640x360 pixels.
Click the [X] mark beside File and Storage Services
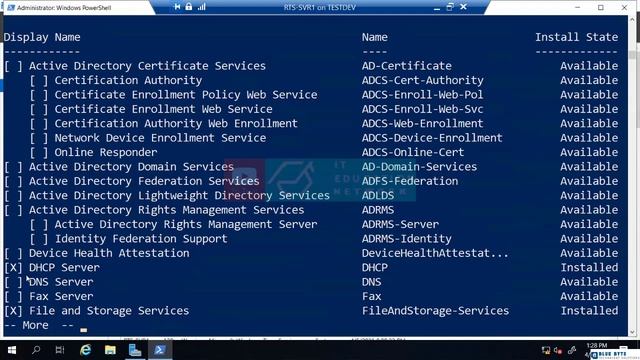point(13,311)
